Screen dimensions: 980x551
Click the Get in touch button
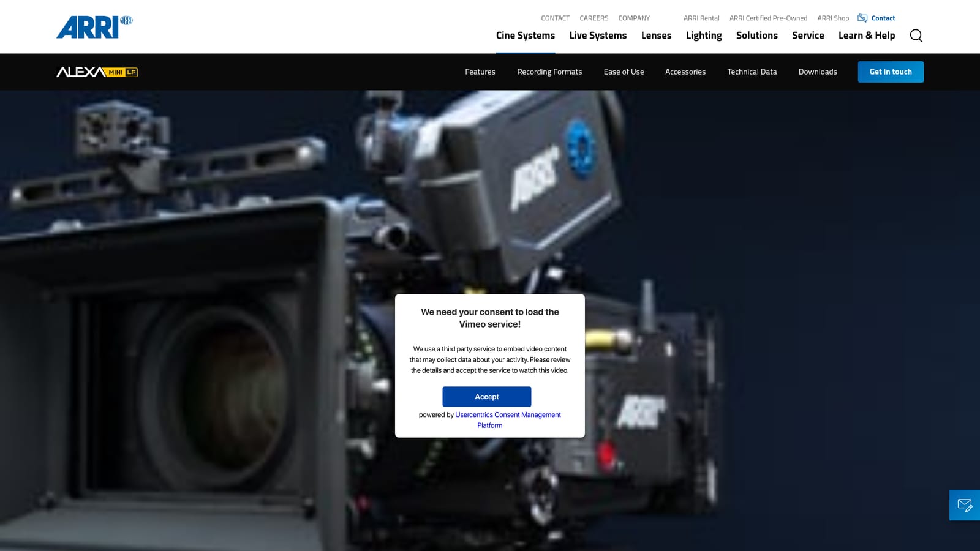point(891,72)
